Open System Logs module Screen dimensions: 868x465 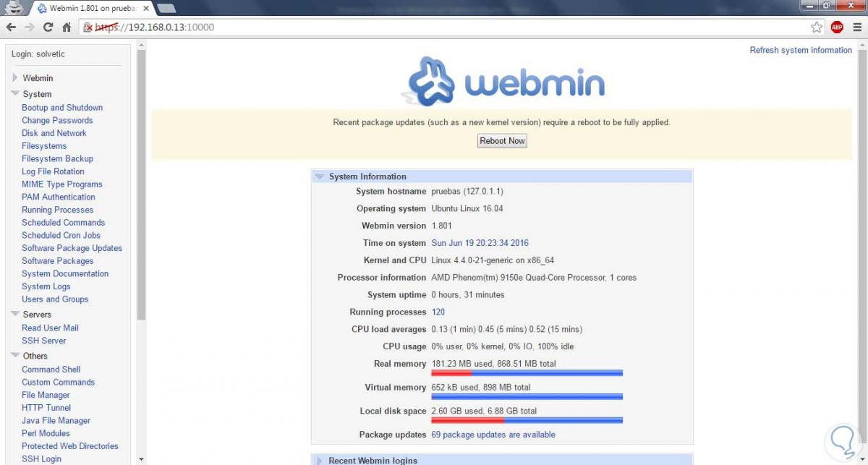click(x=46, y=286)
